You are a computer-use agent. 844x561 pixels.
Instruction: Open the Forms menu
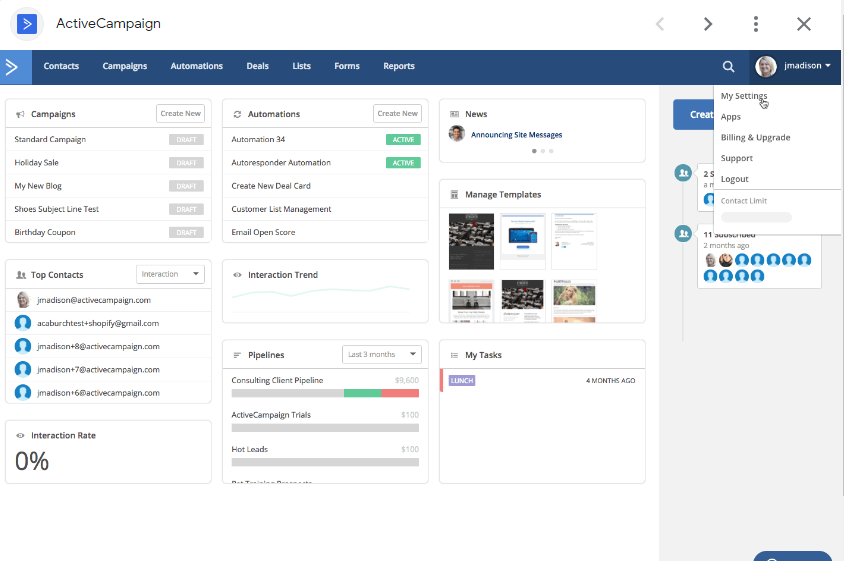tap(347, 66)
